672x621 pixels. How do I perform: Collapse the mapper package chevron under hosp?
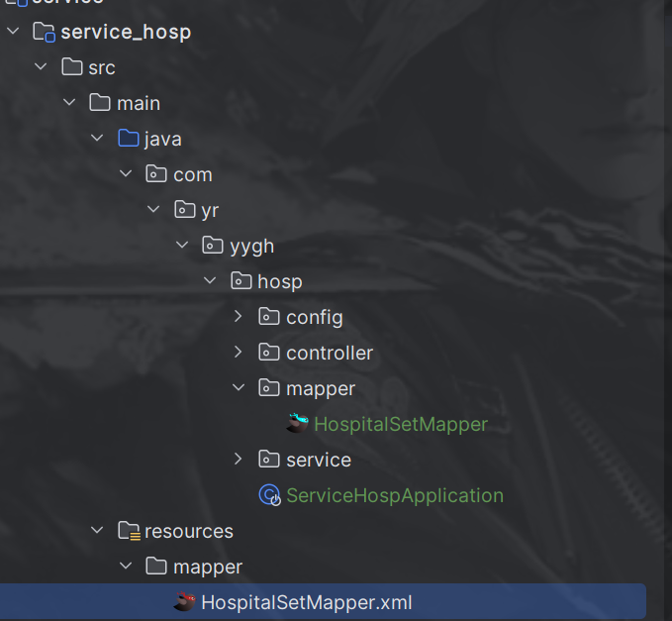tap(239, 387)
